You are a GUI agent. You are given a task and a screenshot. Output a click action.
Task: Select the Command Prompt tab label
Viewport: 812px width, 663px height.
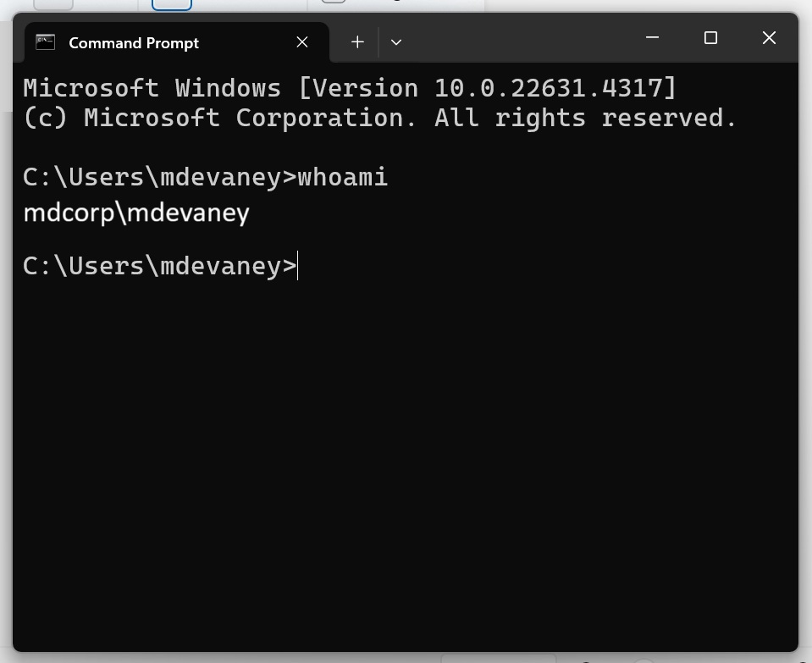click(134, 42)
